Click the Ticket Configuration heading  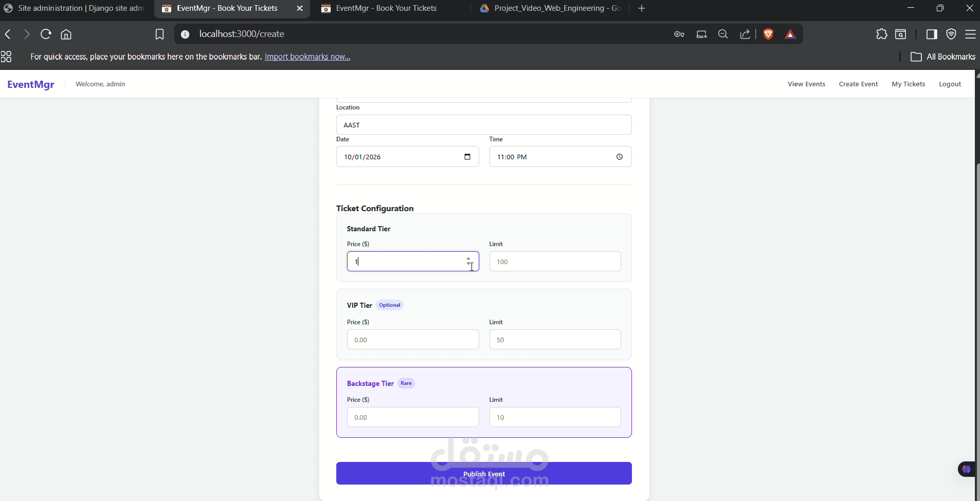pos(375,208)
